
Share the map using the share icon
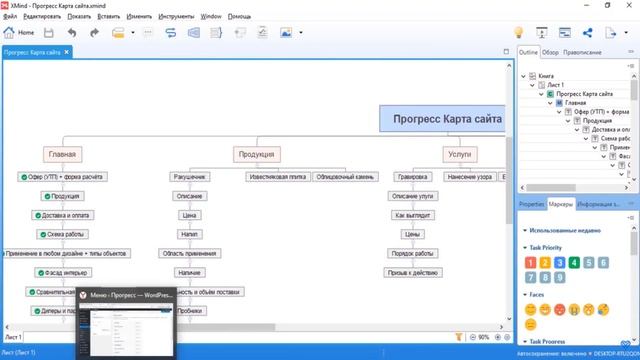[587, 33]
